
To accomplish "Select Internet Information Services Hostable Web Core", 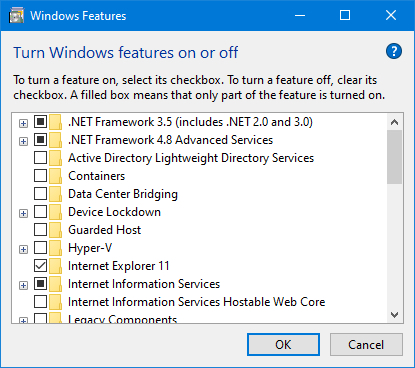I will 196,302.
